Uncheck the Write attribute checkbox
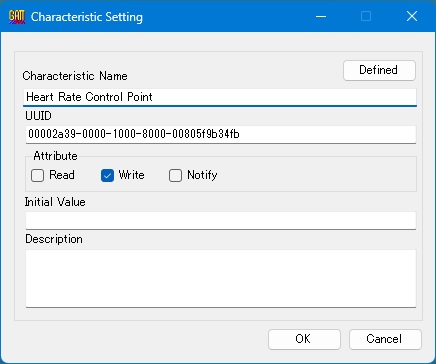Image resolution: width=436 pixels, height=364 pixels. (107, 175)
